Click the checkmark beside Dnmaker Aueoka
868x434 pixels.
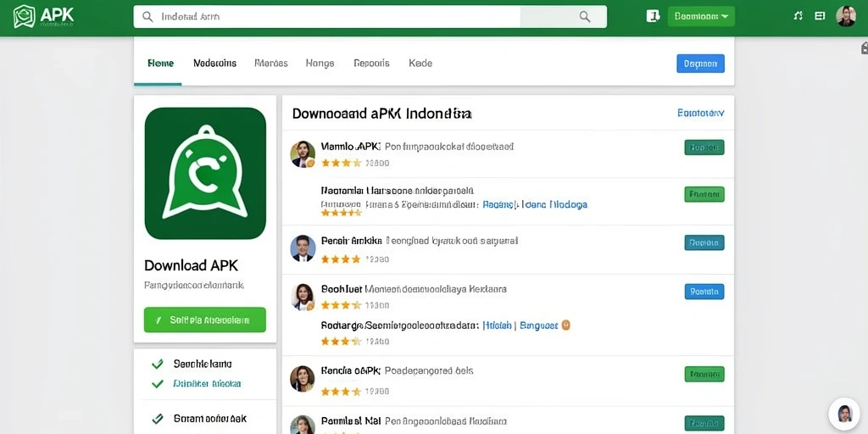pos(157,383)
